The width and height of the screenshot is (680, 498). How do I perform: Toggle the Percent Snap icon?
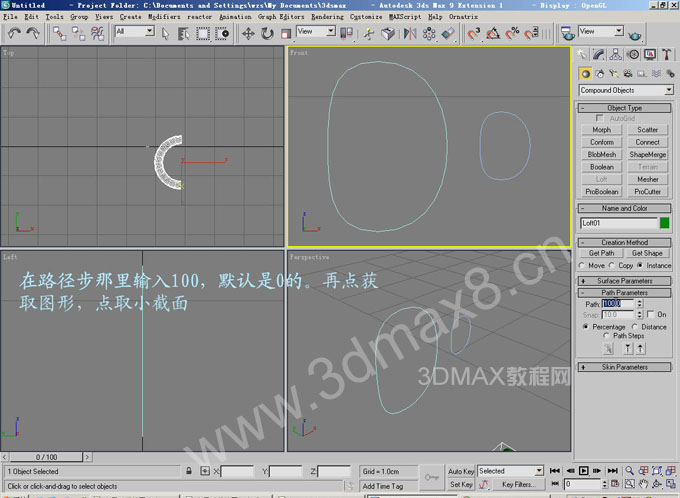click(512, 33)
